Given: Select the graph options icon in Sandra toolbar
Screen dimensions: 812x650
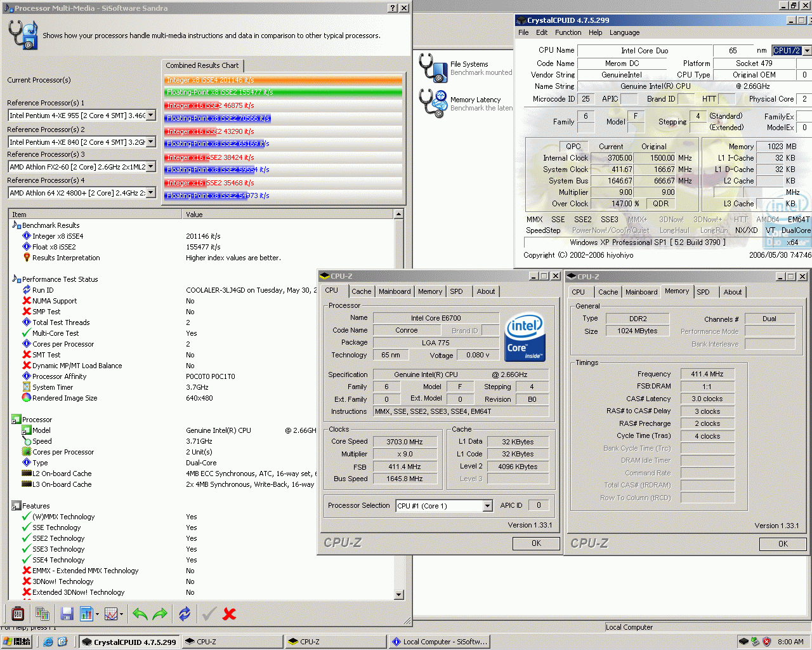Looking at the screenshot, I should (x=111, y=613).
